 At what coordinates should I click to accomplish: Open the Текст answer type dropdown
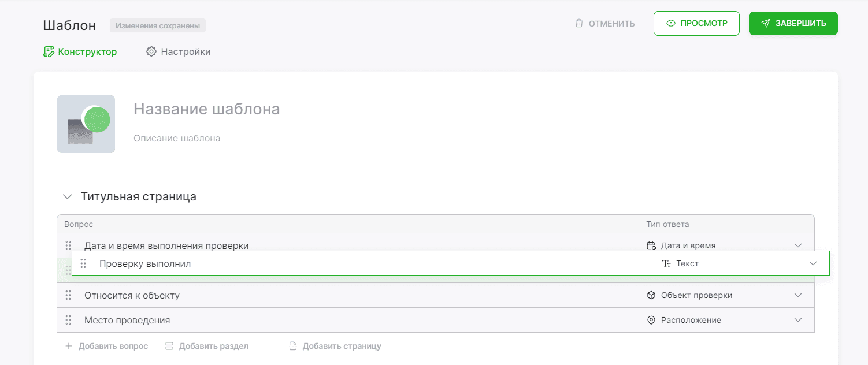(741, 263)
